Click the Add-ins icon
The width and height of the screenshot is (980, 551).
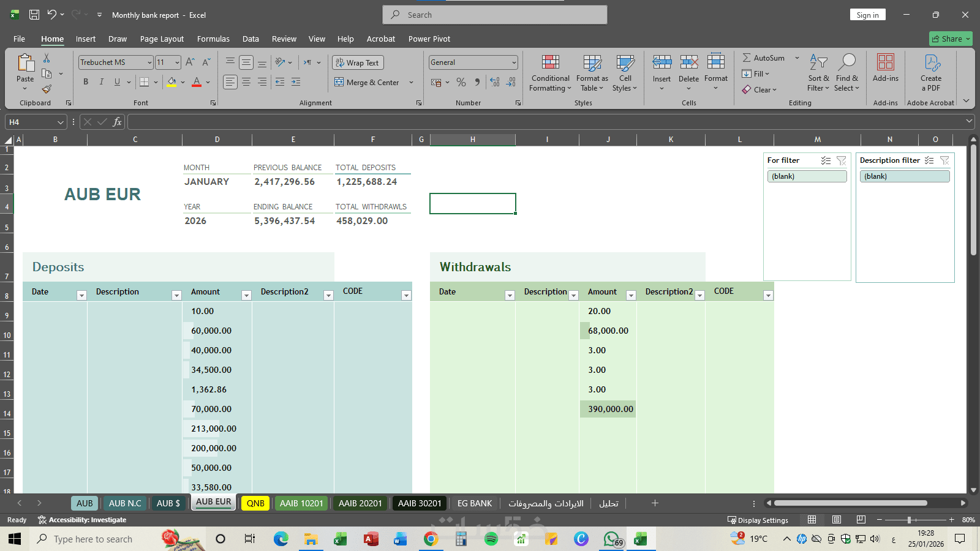point(886,62)
